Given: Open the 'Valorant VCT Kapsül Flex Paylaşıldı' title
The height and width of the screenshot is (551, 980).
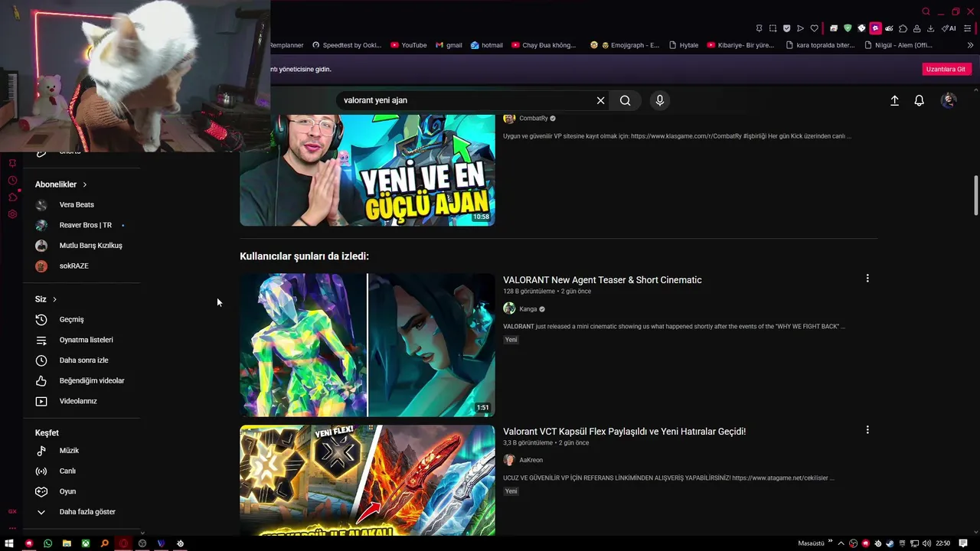Looking at the screenshot, I should coord(624,432).
